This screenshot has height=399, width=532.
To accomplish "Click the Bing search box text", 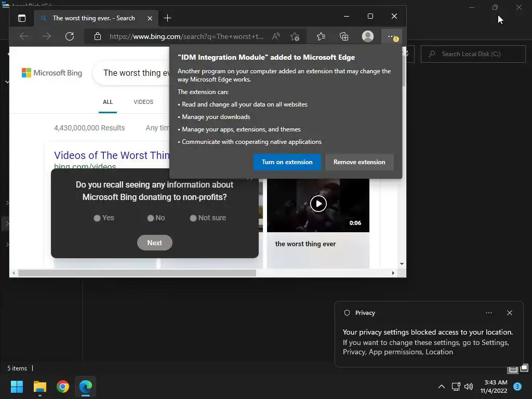I will tap(137, 73).
